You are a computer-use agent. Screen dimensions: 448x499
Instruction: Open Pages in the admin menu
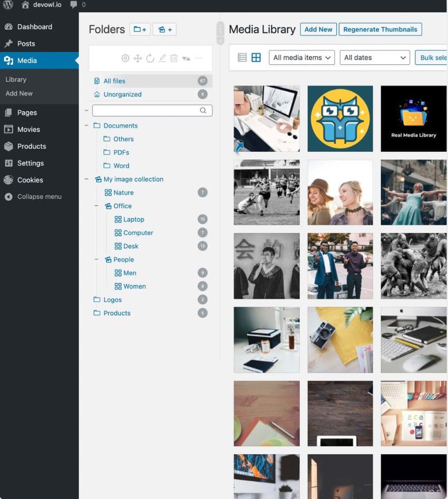[x=39, y=113]
